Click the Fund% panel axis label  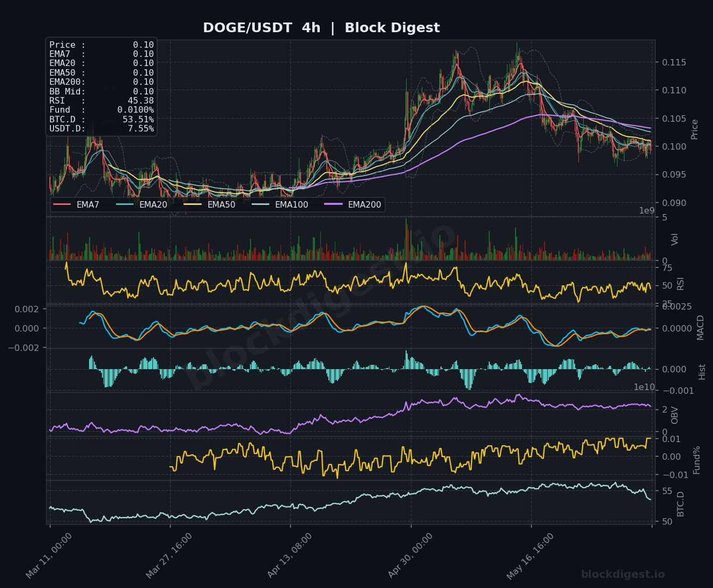click(697, 460)
